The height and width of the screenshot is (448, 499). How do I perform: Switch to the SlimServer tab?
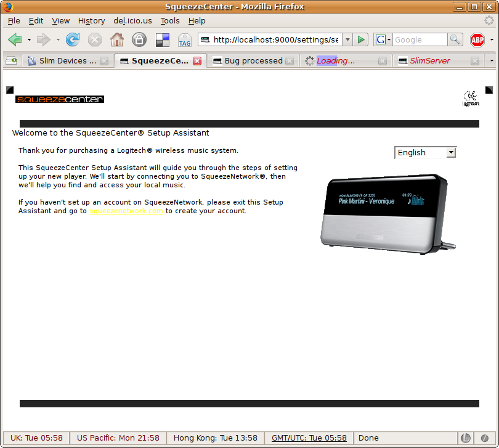pyautogui.click(x=430, y=61)
